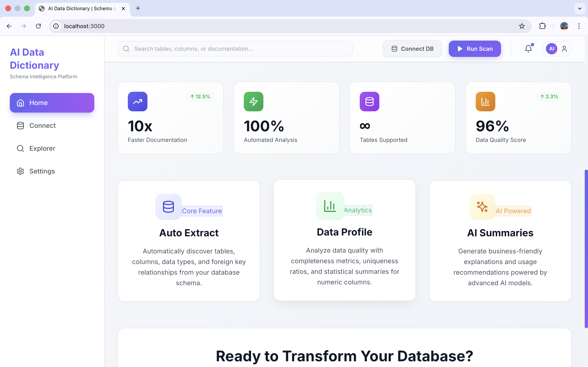Open Explorer using the magnifier icon
Viewport: 588px width, 367px height.
[20, 148]
